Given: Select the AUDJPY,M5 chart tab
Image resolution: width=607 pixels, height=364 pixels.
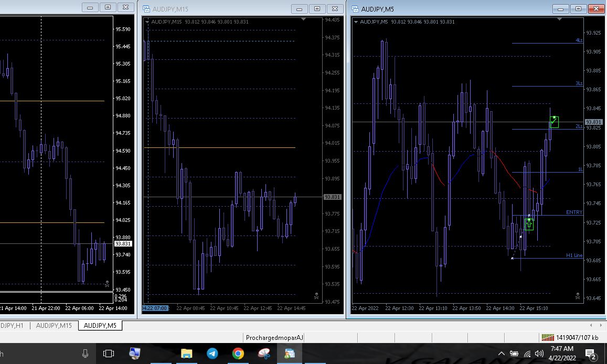Looking at the screenshot, I should click(x=100, y=326).
